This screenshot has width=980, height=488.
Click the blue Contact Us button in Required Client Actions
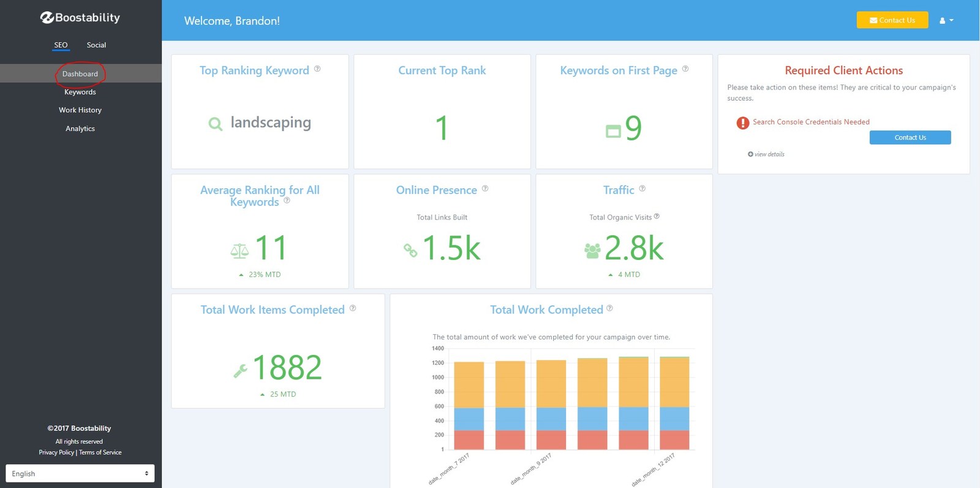910,137
